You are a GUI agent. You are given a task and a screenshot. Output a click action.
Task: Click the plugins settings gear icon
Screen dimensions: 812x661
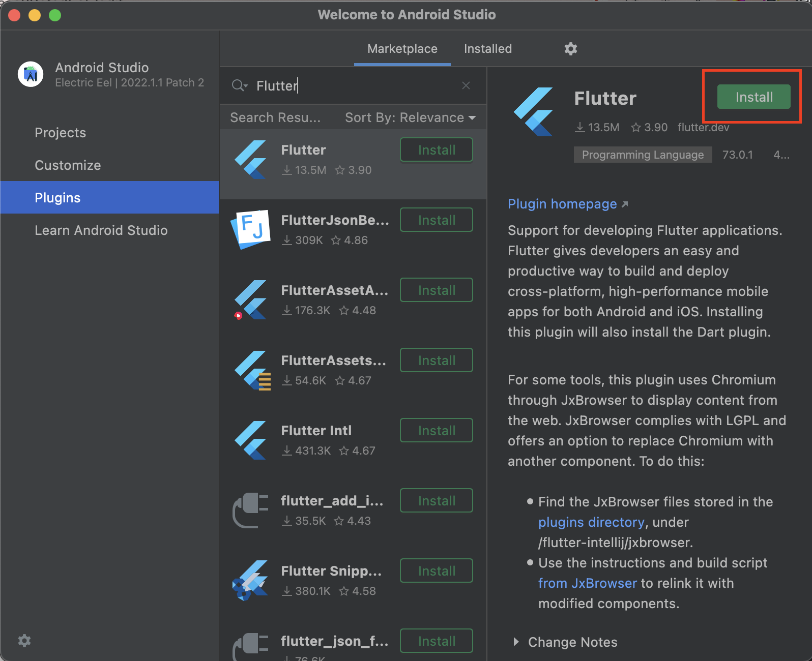pos(571,49)
